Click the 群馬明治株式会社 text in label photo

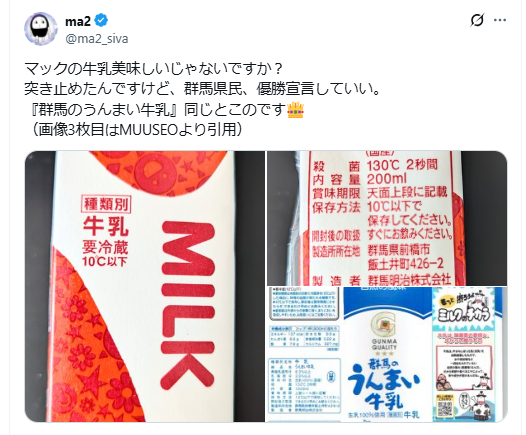point(409,279)
